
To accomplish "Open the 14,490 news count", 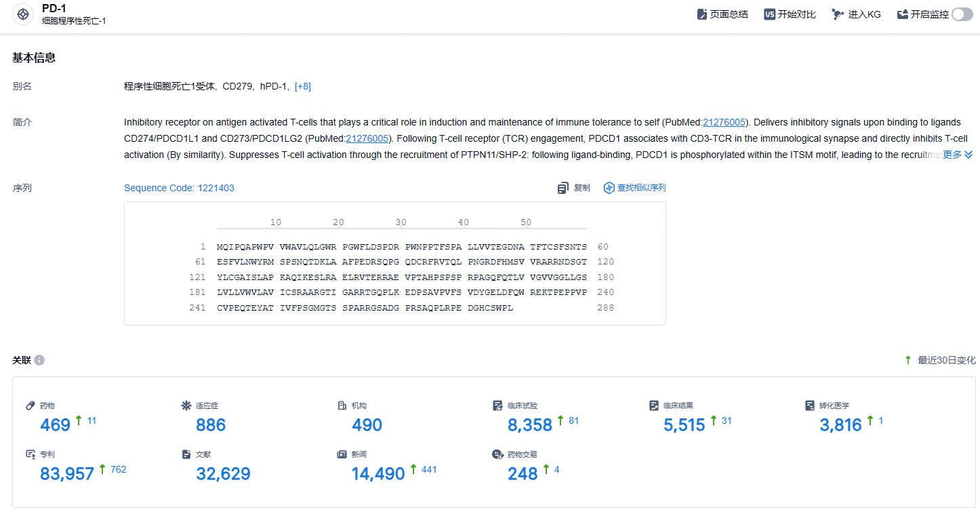I will tap(378, 474).
